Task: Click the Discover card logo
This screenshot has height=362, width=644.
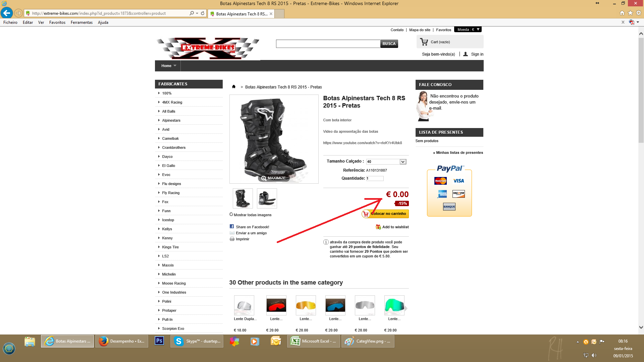Action: [459, 194]
